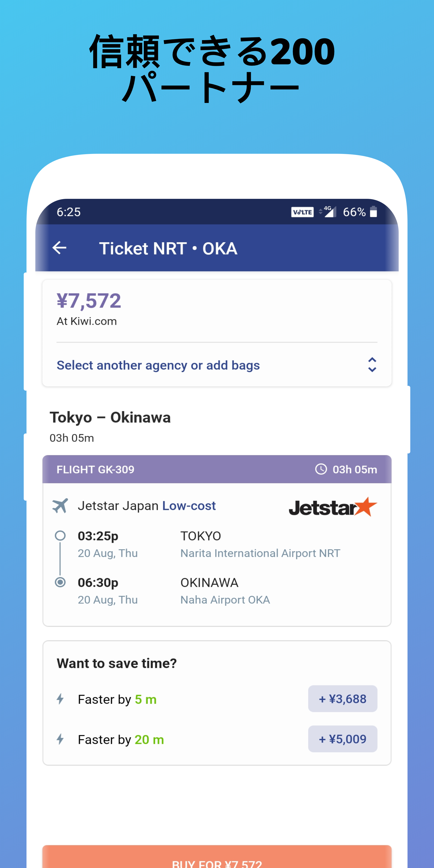Click the Jetstar airline logo

(333, 507)
